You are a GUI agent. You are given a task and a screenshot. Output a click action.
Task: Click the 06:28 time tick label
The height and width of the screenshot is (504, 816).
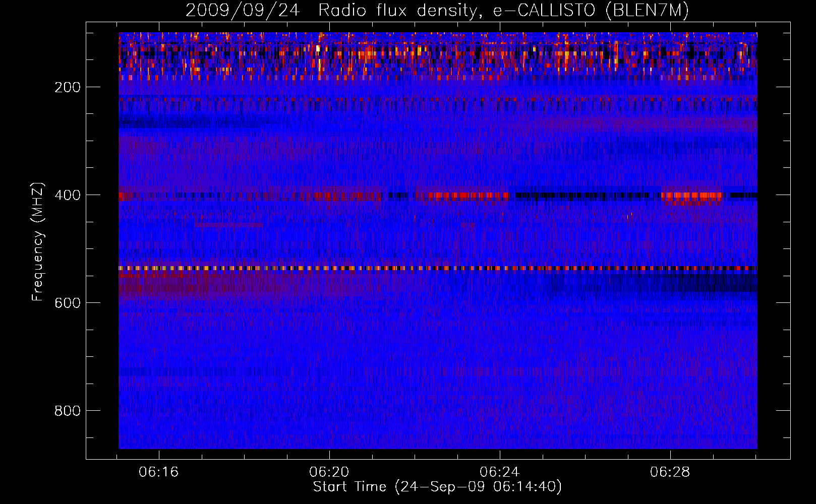pos(670,472)
